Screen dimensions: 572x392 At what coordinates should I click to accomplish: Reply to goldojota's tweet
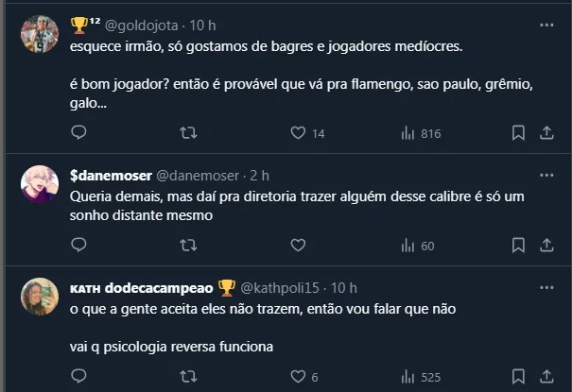[78, 133]
